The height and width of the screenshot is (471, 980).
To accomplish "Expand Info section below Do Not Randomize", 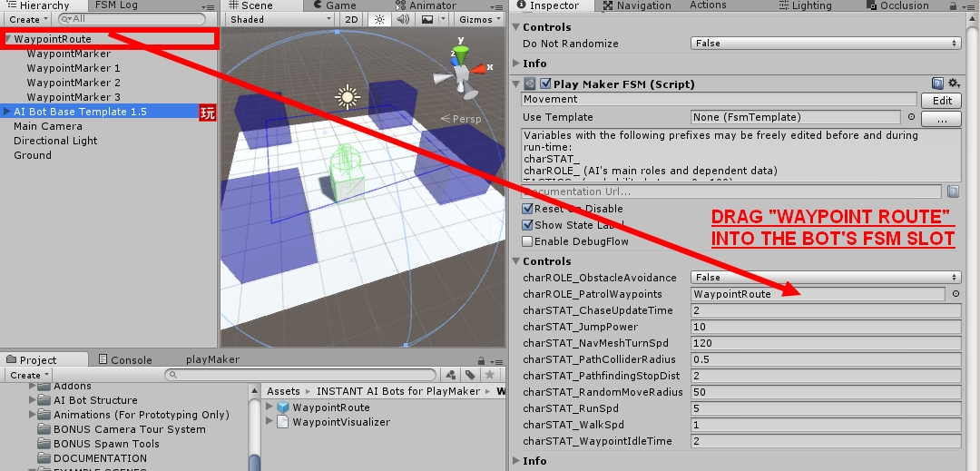I will [x=516, y=64].
